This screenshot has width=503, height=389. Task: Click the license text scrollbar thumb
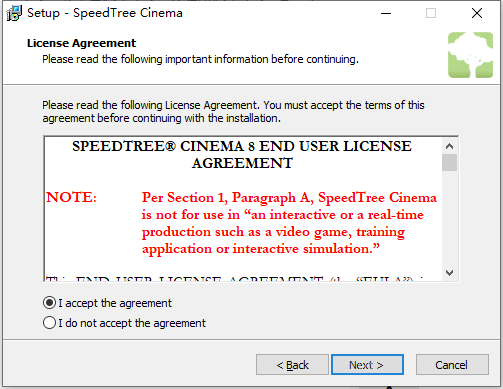[449, 162]
